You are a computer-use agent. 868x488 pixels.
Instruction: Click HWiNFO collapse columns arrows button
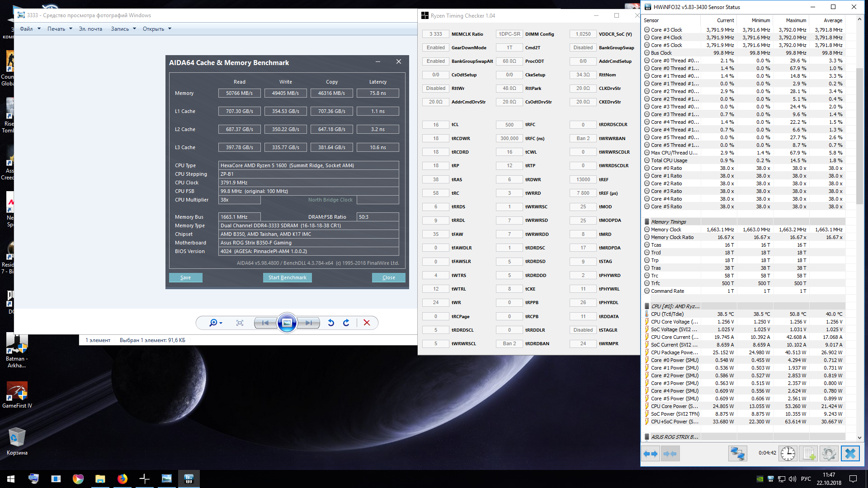(x=670, y=453)
